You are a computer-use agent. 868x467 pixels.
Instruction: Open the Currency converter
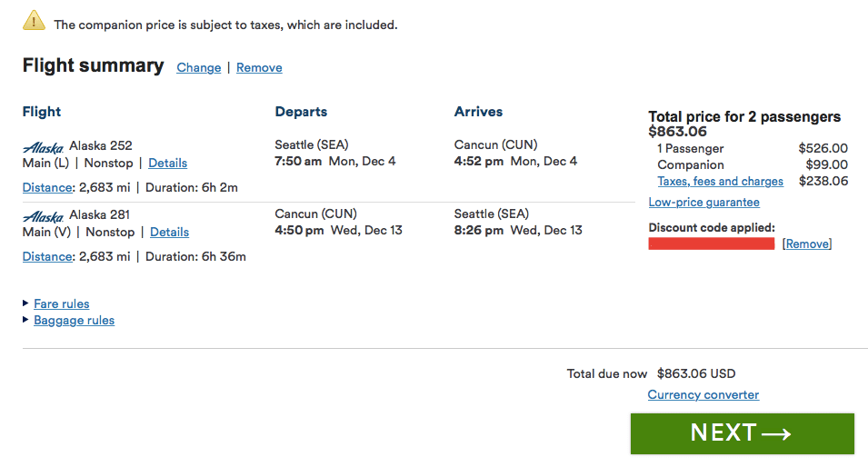pos(703,394)
